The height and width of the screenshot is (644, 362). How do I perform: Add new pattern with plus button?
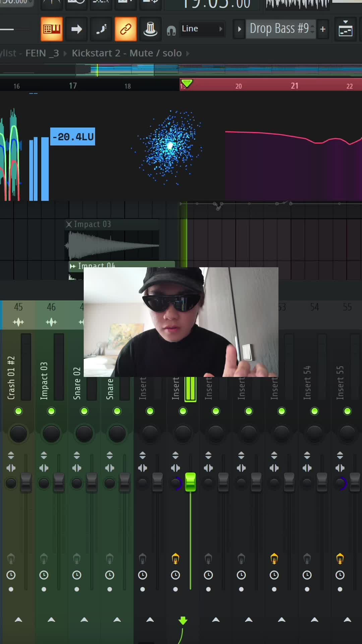[323, 29]
